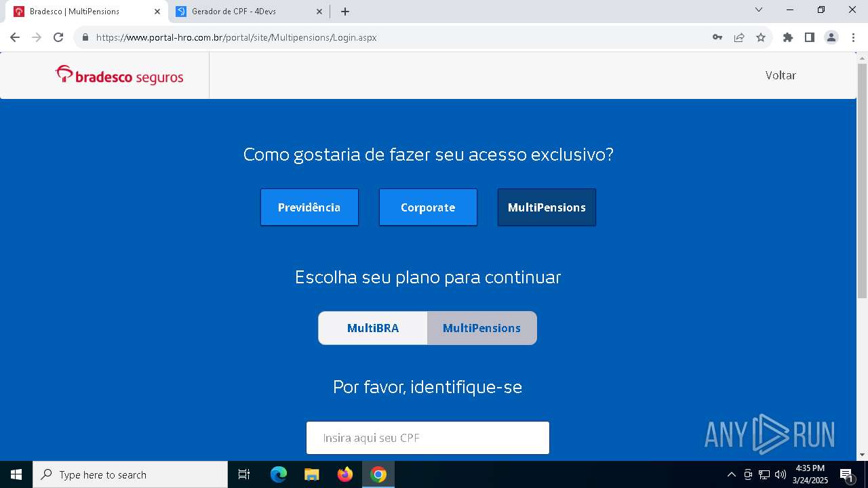The height and width of the screenshot is (488, 868).
Task: Open Chrome extensions puzzle icon
Action: coord(788,37)
